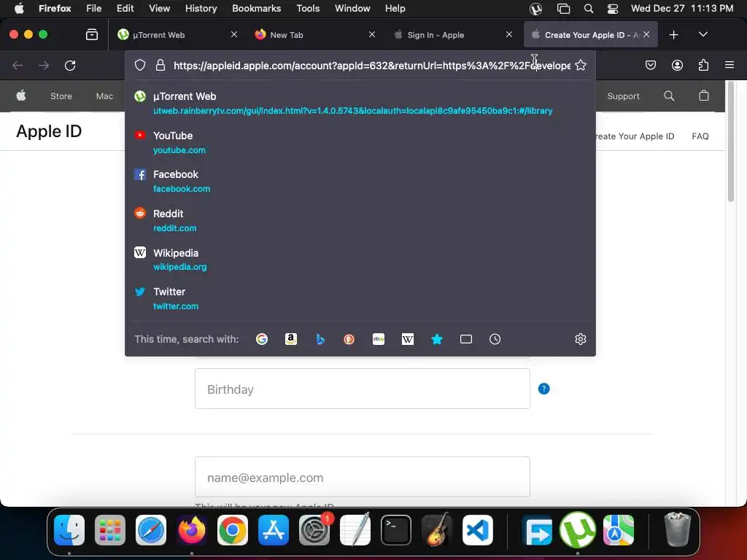The width and height of the screenshot is (747, 560).
Task: Open the Bookmarks menu
Action: [256, 8]
